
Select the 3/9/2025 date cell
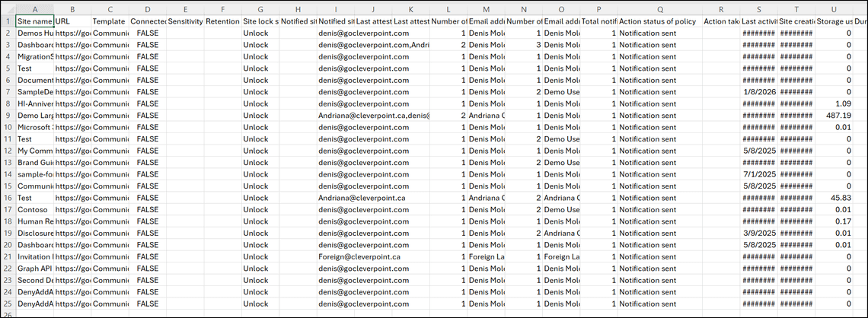[x=758, y=233]
